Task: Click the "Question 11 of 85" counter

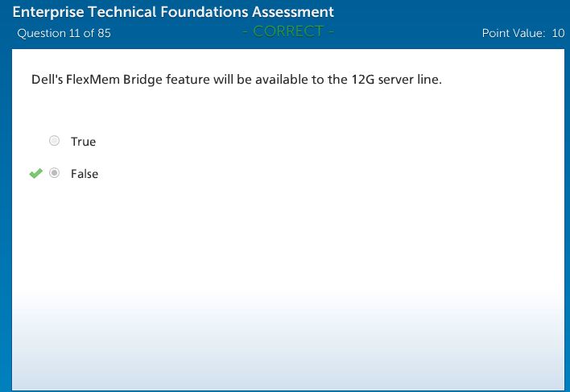Action: coord(64,34)
